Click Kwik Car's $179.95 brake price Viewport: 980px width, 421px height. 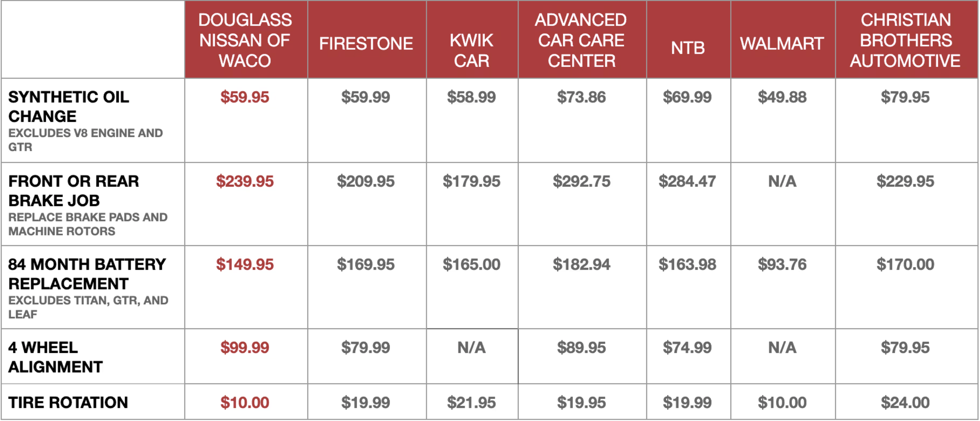coord(471,181)
